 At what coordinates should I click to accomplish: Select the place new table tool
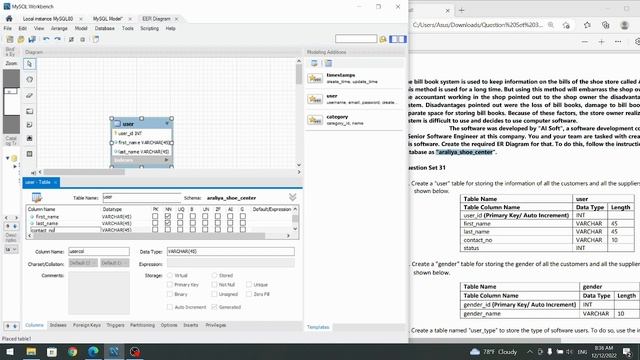pyautogui.click(x=29, y=154)
